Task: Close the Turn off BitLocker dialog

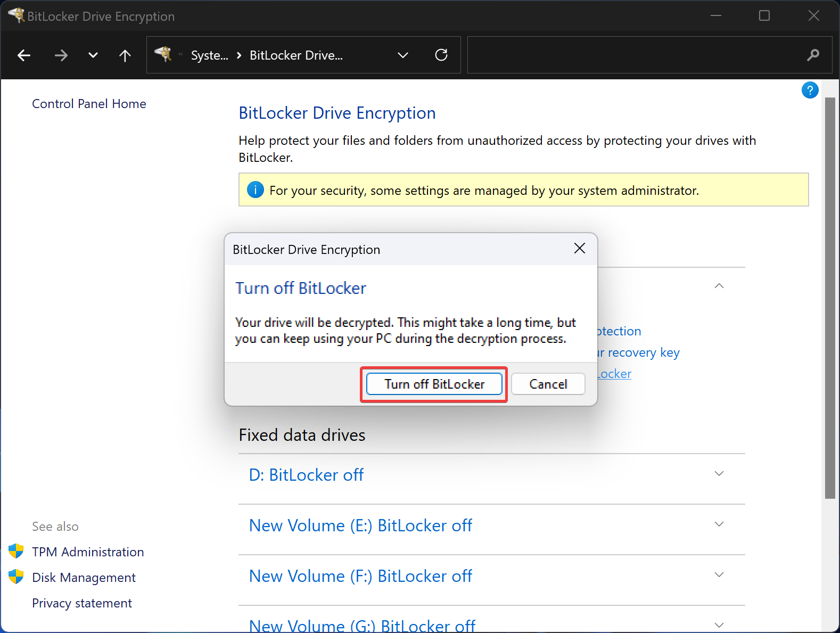Action: pos(580,249)
